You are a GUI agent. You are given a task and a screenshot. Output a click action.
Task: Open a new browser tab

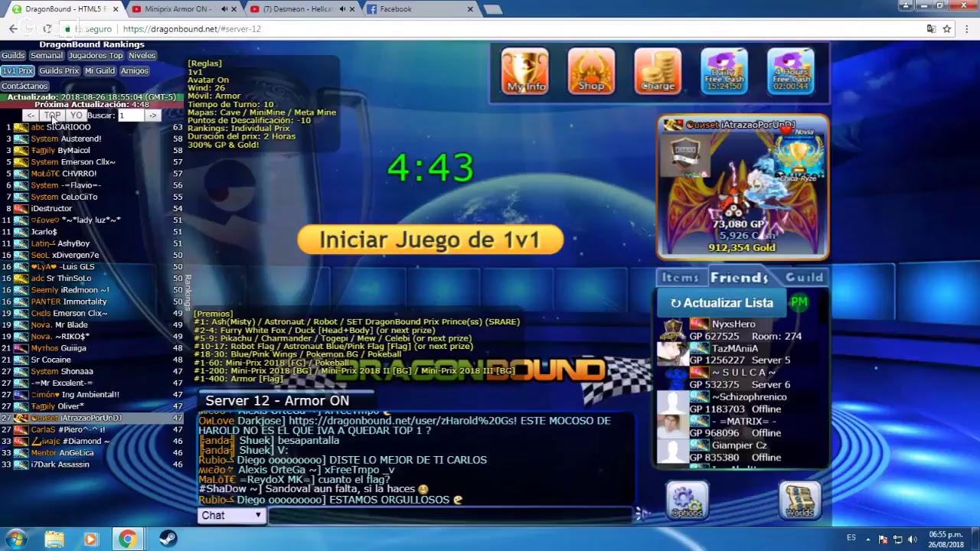pos(493,9)
